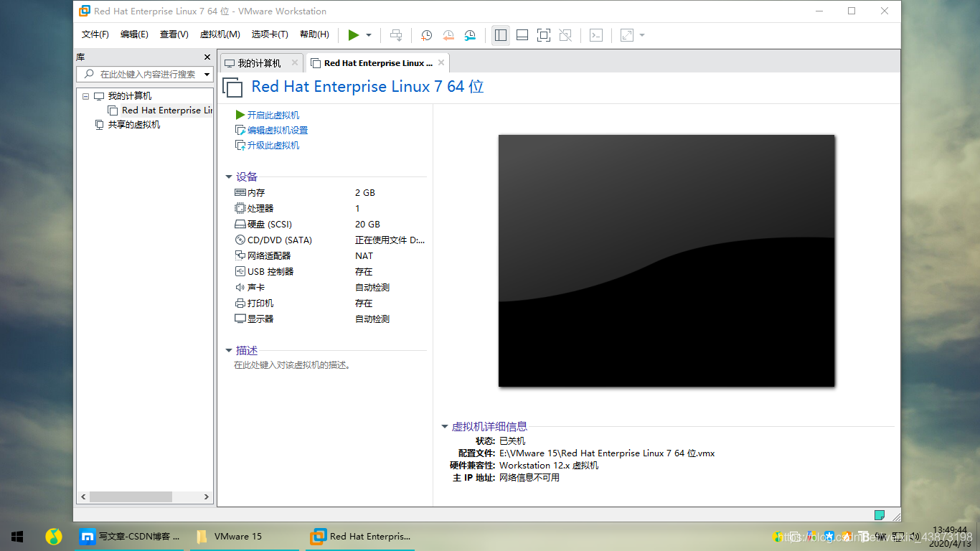Close the 库 library panel
980x551 pixels.
click(207, 57)
